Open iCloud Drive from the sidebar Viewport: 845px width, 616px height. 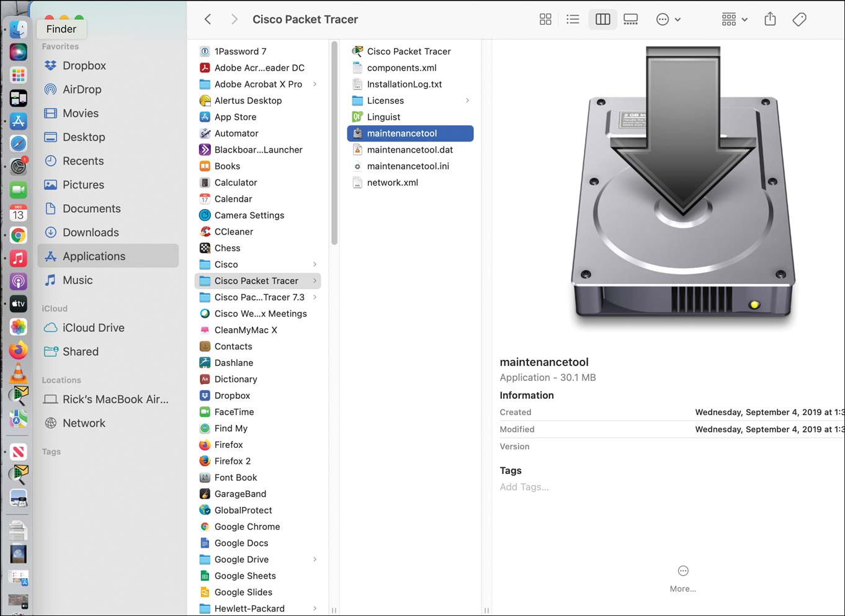(x=93, y=328)
